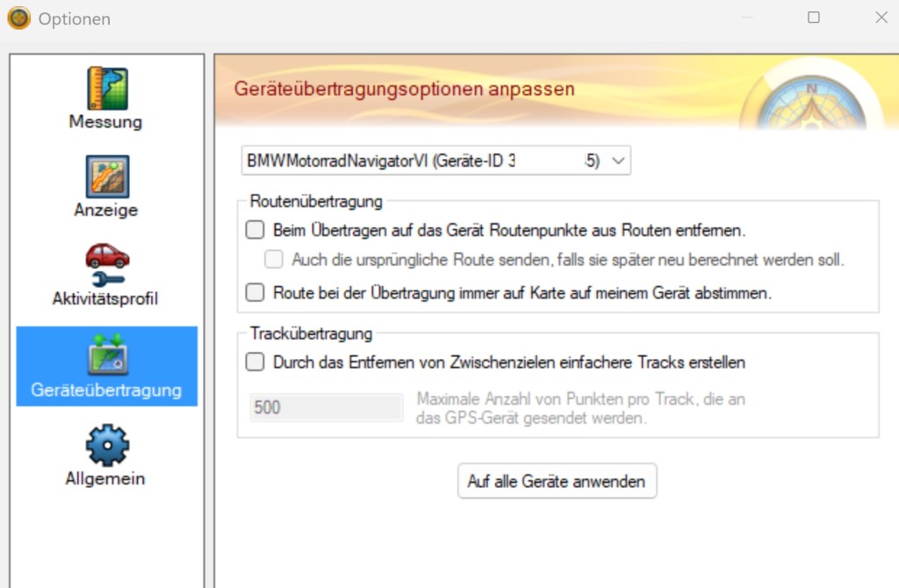The image size is (899, 588).
Task: Click the app icon in title bar
Action: [x=18, y=18]
